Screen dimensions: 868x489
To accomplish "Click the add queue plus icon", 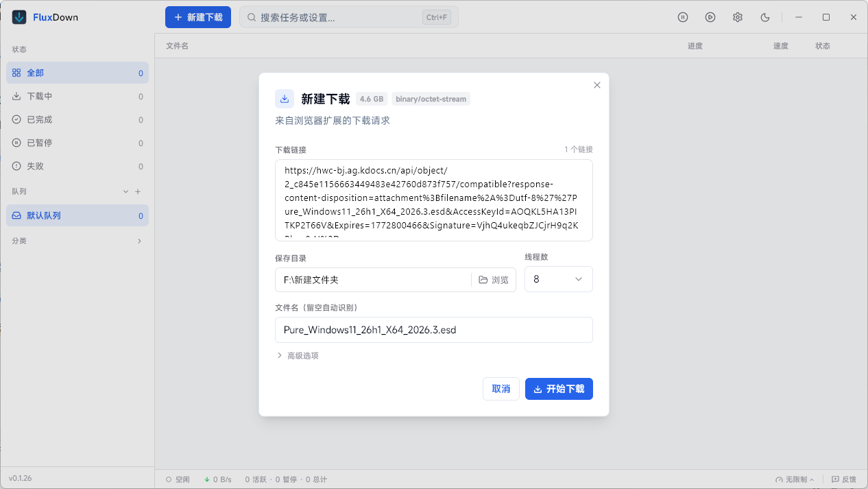I will [138, 192].
